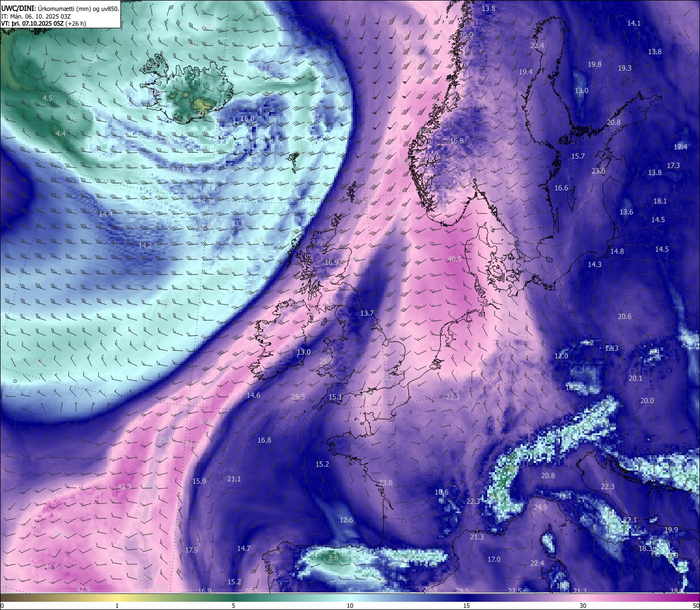
Task: Click the 14.6 value label
Action: tap(253, 395)
